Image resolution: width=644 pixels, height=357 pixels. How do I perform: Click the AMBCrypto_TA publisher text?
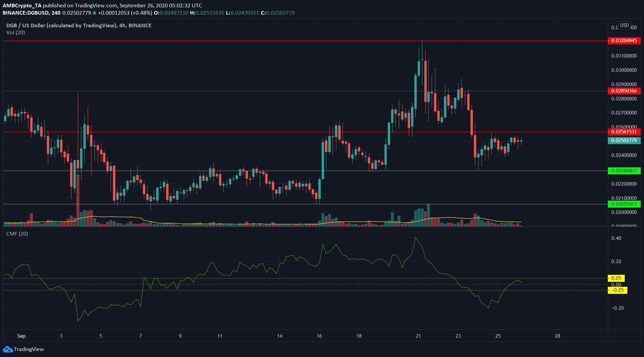click(x=22, y=5)
